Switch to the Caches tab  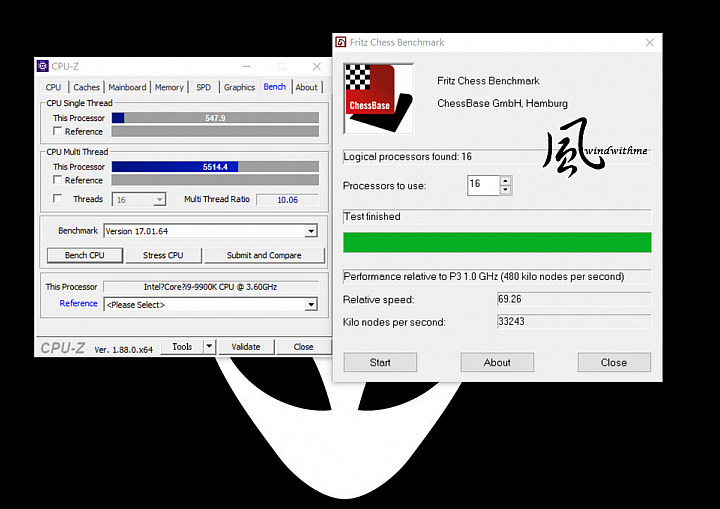click(x=86, y=87)
